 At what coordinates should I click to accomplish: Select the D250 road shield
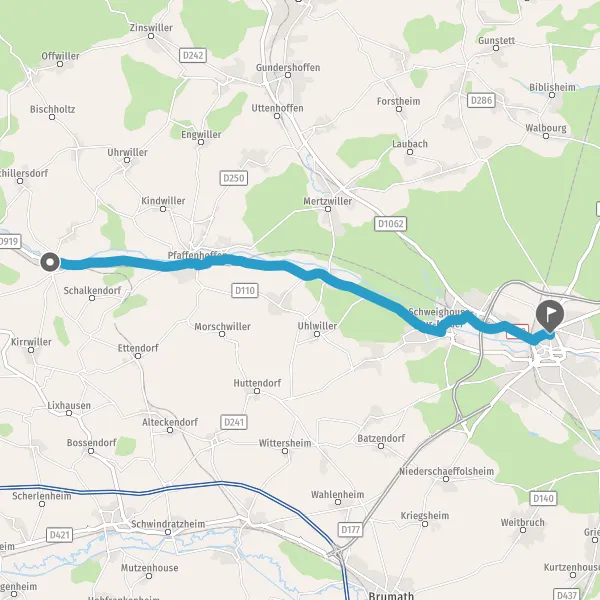pos(234,178)
